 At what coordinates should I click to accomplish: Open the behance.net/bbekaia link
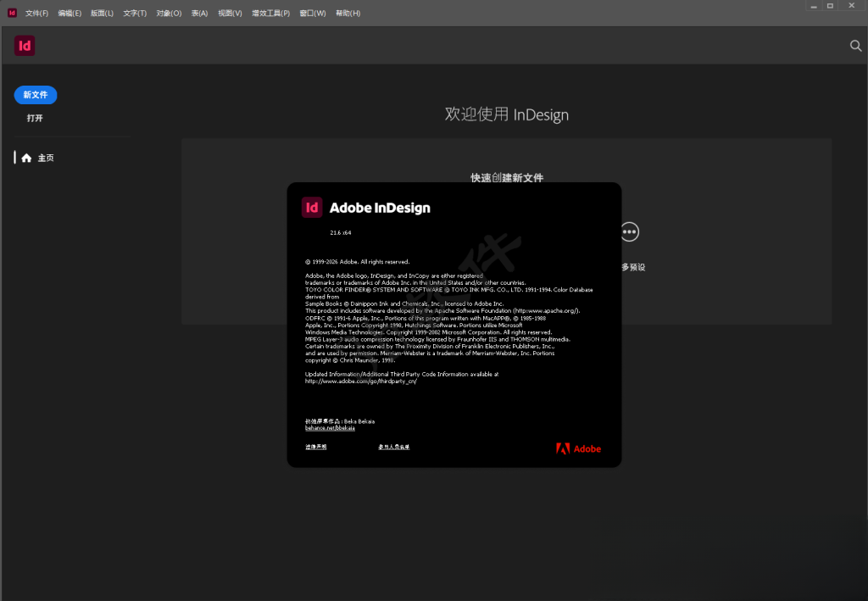330,428
